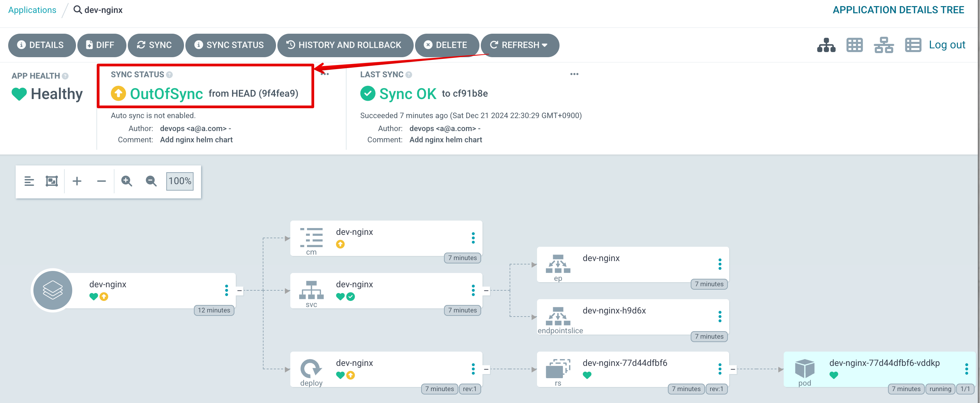Click the endpointslice icon
980x403 pixels.
[558, 316]
